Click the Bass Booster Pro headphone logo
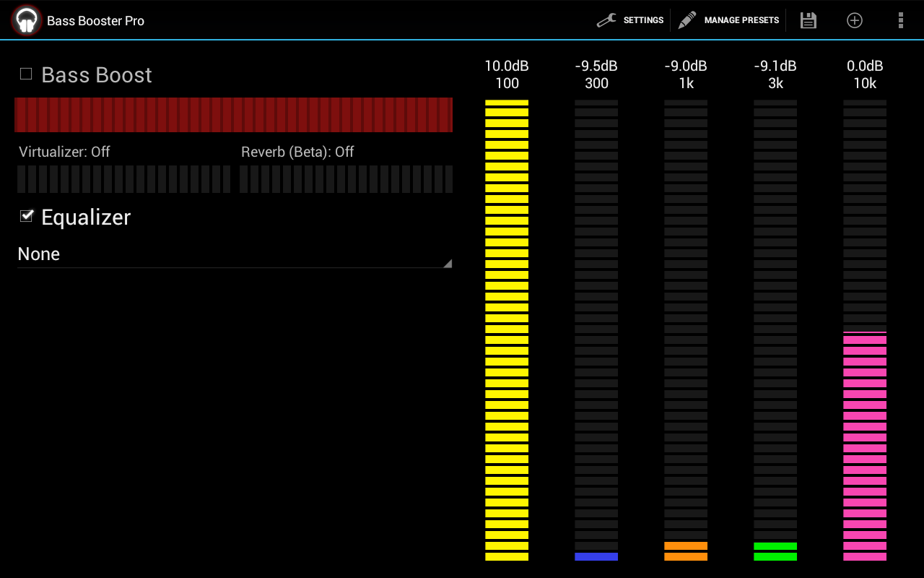Screen dimensions: 924x578 coord(27,20)
